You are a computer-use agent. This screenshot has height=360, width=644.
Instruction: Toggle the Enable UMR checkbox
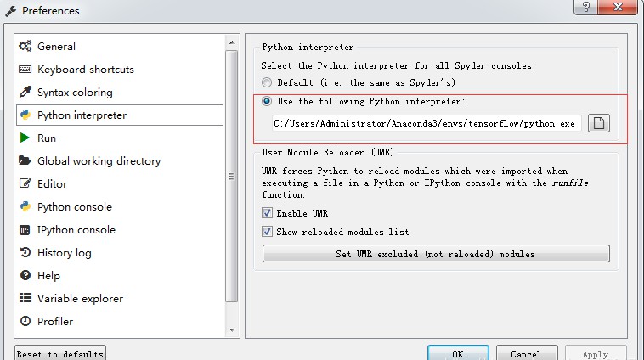point(267,212)
